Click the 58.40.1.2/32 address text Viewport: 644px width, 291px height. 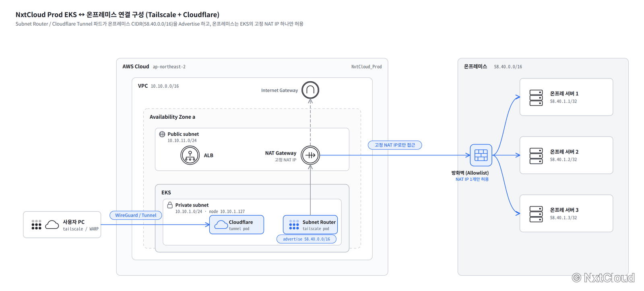563,159
